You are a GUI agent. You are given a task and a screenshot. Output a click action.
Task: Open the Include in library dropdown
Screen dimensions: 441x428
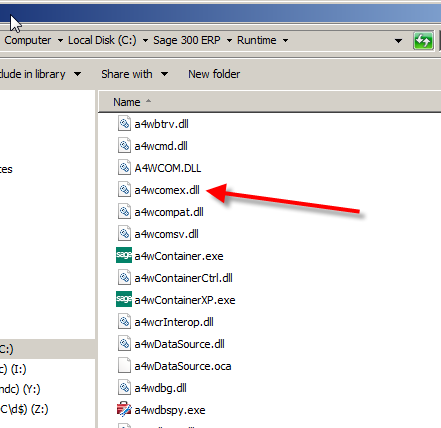coord(77,74)
